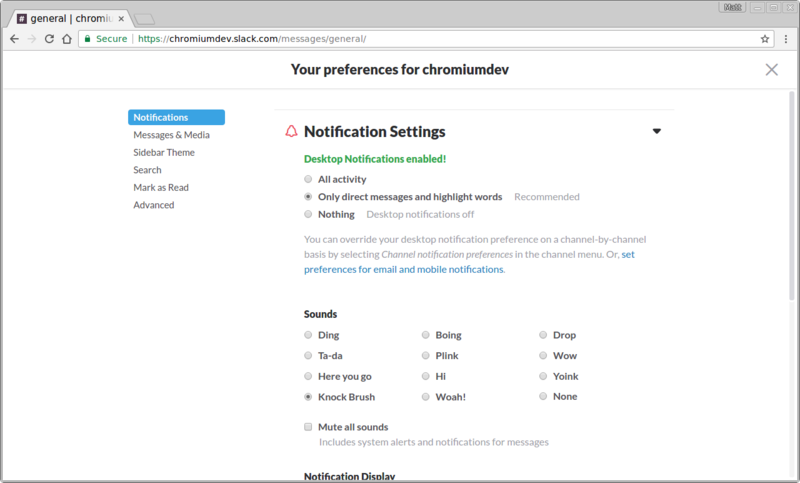Pick the Ta-da sound option

point(308,355)
